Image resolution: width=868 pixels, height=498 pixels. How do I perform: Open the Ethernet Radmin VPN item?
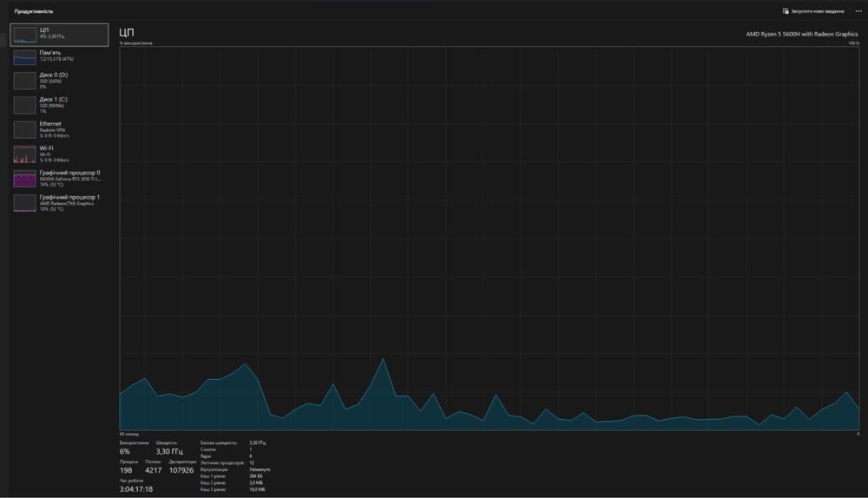59,129
